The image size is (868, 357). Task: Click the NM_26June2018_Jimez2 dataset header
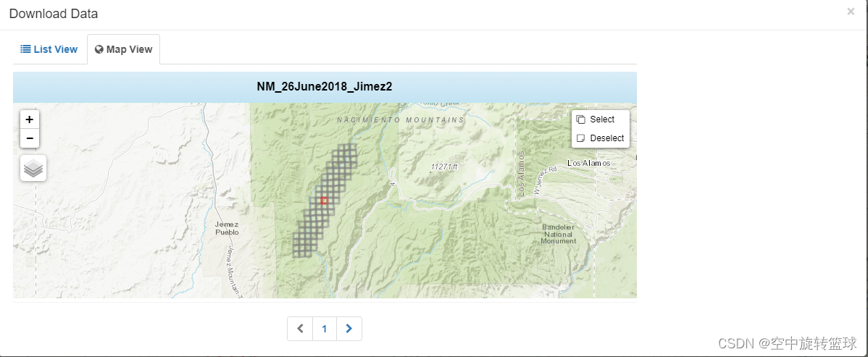click(325, 87)
